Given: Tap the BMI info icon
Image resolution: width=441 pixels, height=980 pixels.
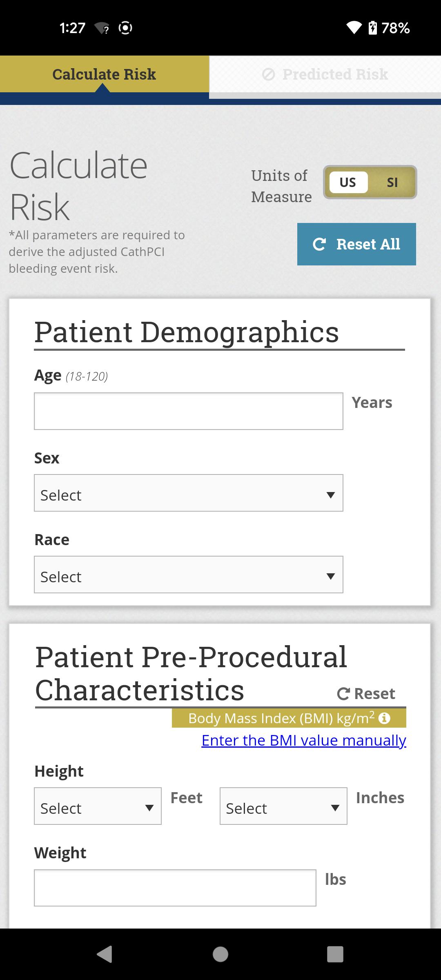Looking at the screenshot, I should pos(384,718).
